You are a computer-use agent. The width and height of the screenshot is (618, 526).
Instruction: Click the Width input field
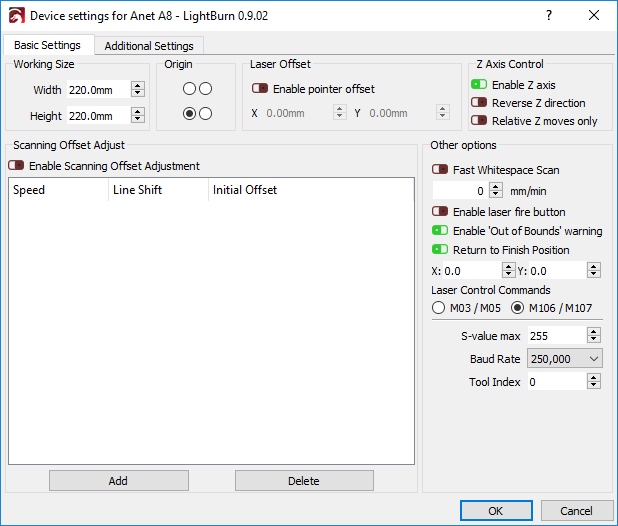click(x=99, y=90)
